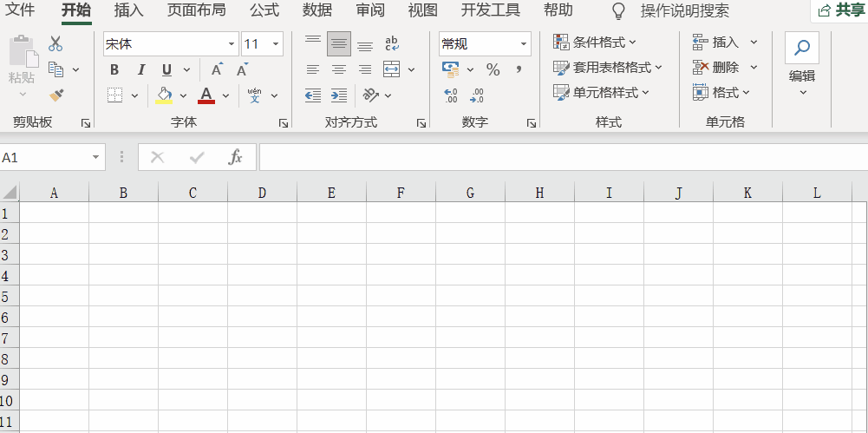Switch to the 插入 Insert tab
868x433 pixels.
(x=128, y=10)
